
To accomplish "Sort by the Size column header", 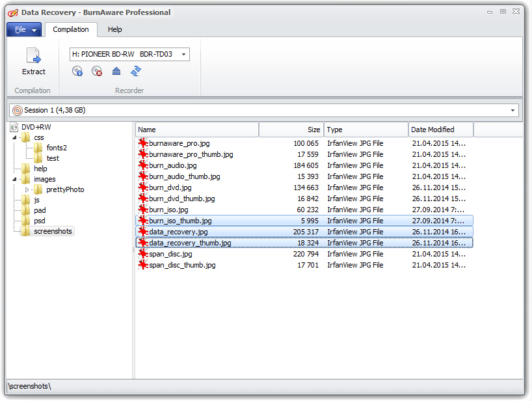I will 291,130.
